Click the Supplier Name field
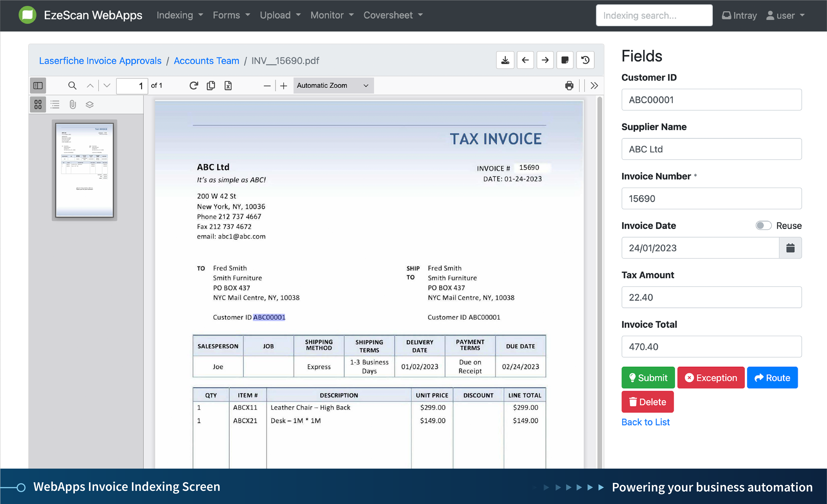 pos(711,149)
